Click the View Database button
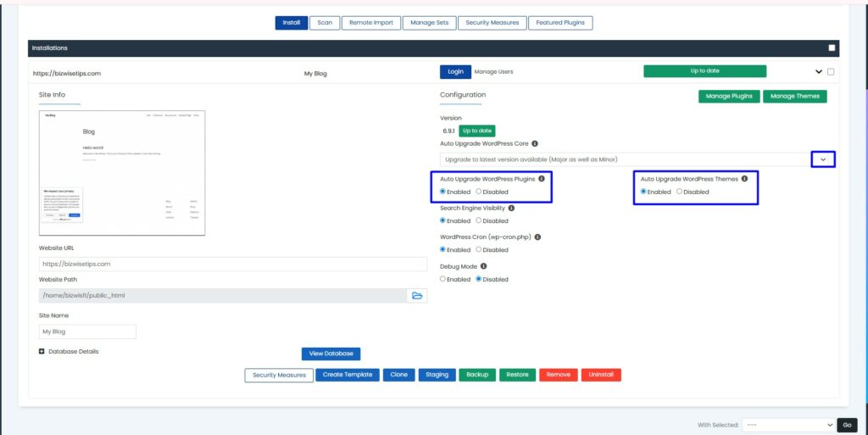This screenshot has height=435, width=868. click(331, 354)
